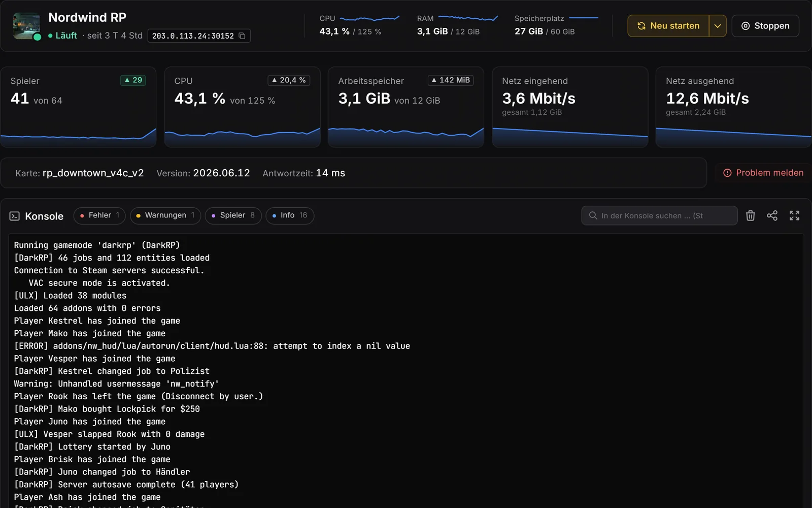Select the Player Brisk has joined line
Viewport: 812px width, 508px height.
pyautogui.click(x=92, y=459)
